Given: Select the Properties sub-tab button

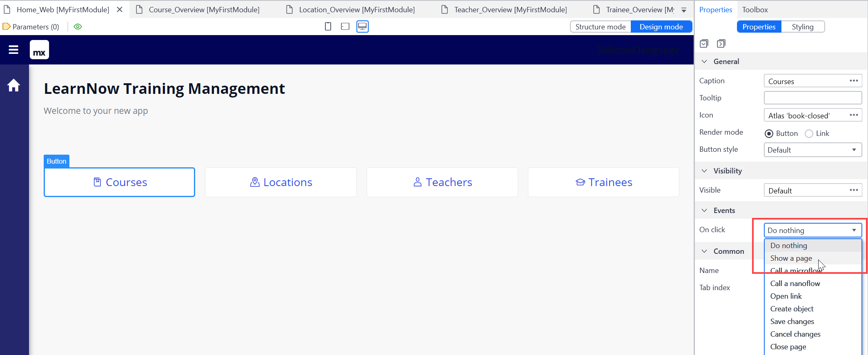Looking at the screenshot, I should point(759,27).
